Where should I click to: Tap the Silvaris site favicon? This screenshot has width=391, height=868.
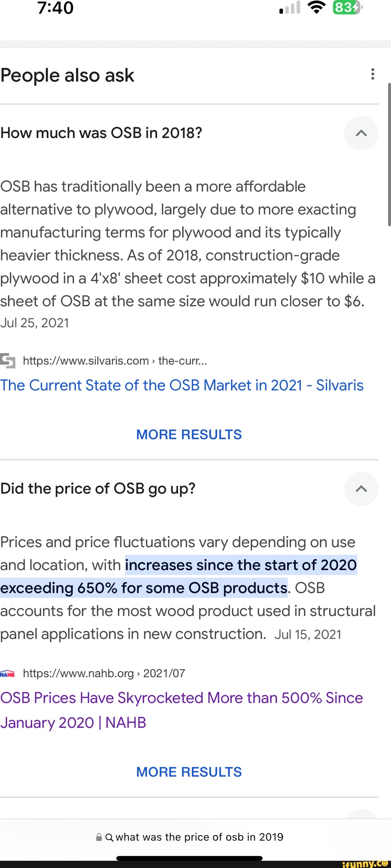click(8, 361)
